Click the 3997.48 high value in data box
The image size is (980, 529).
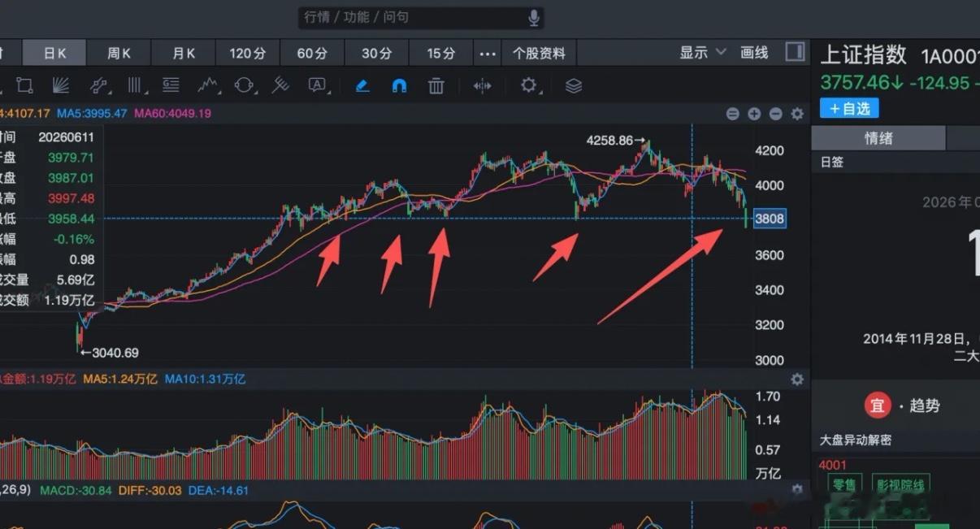(71, 198)
